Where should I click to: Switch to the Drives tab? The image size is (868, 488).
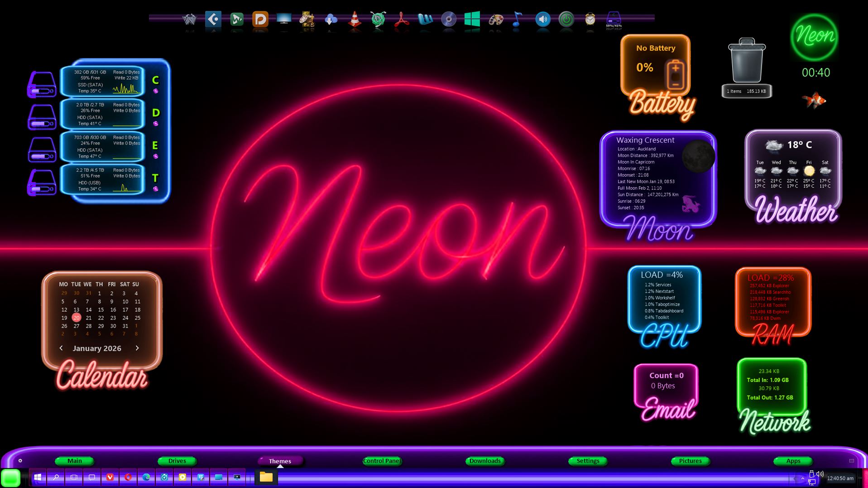pyautogui.click(x=177, y=461)
